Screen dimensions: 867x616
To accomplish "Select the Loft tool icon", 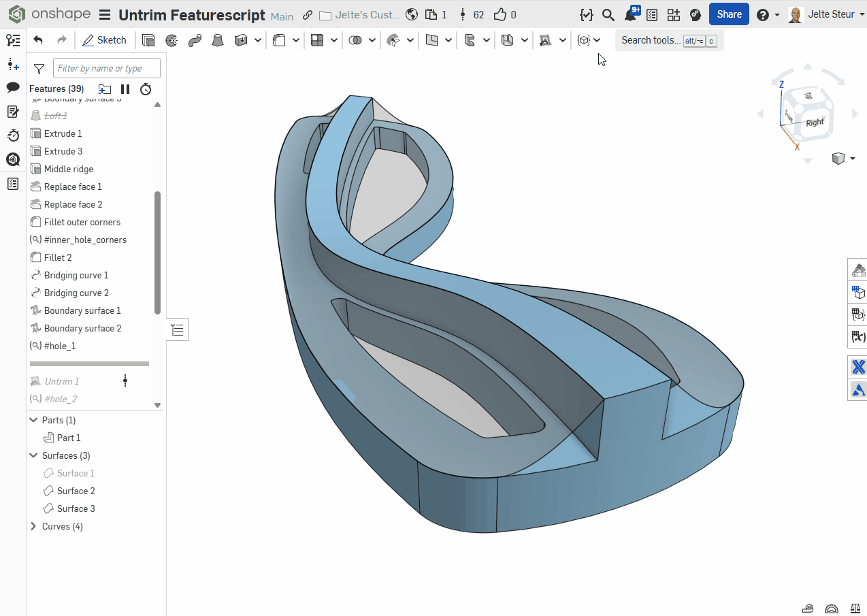I will point(217,40).
